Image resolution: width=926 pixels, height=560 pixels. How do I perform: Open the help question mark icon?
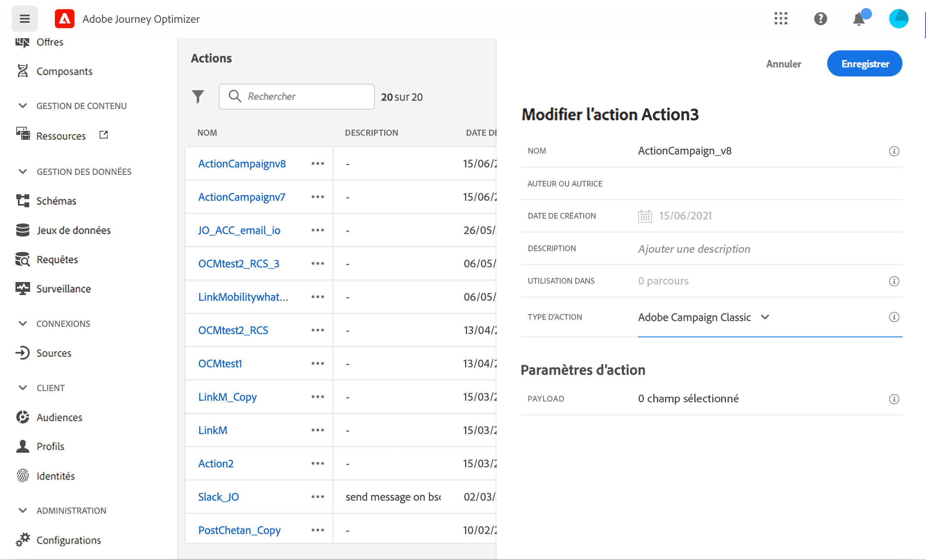coord(820,19)
